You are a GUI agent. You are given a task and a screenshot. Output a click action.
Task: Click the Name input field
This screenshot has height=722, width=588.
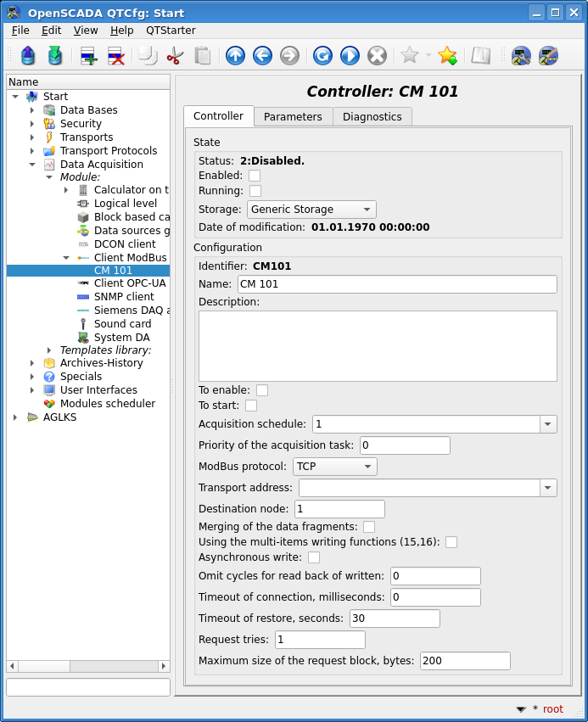point(397,284)
